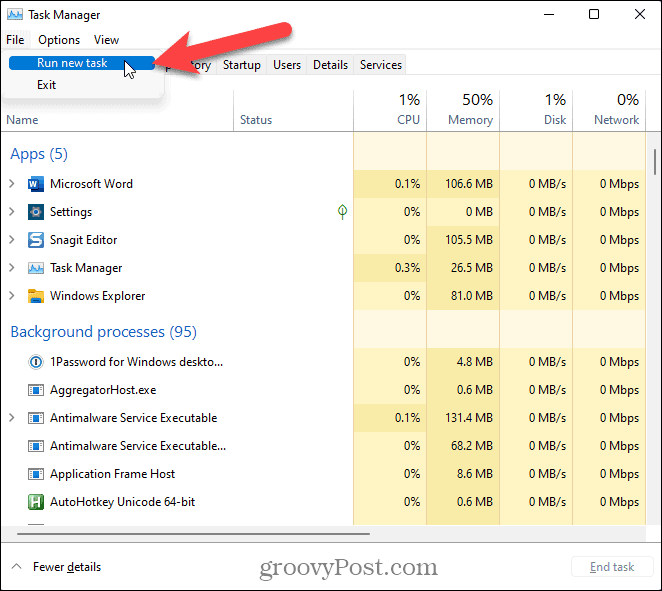The height and width of the screenshot is (591, 662).
Task: Click the 81.0 MB memory value
Action: 472,296
